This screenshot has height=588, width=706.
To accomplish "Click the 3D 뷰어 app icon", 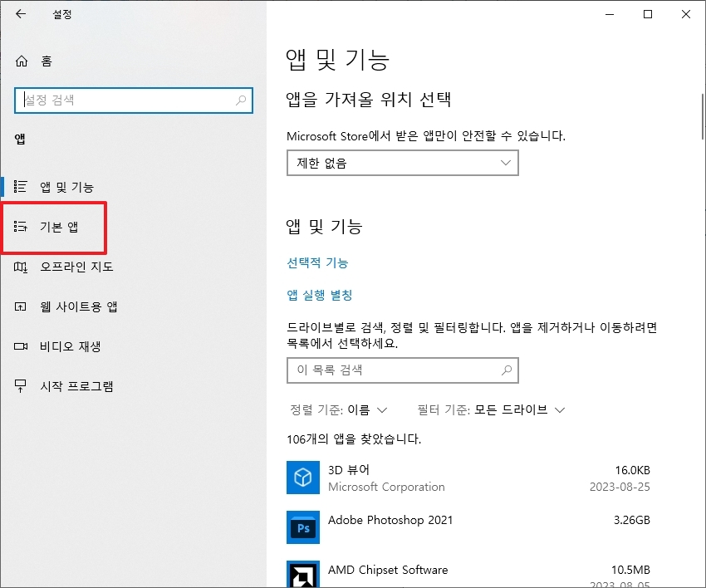I will pyautogui.click(x=302, y=478).
